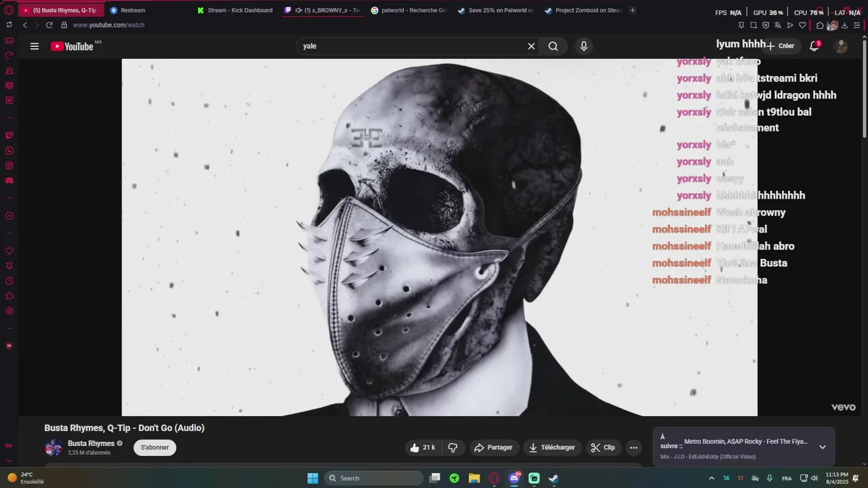868x488 pixels.
Task: Open YouTube notifications bell
Action: (x=814, y=46)
